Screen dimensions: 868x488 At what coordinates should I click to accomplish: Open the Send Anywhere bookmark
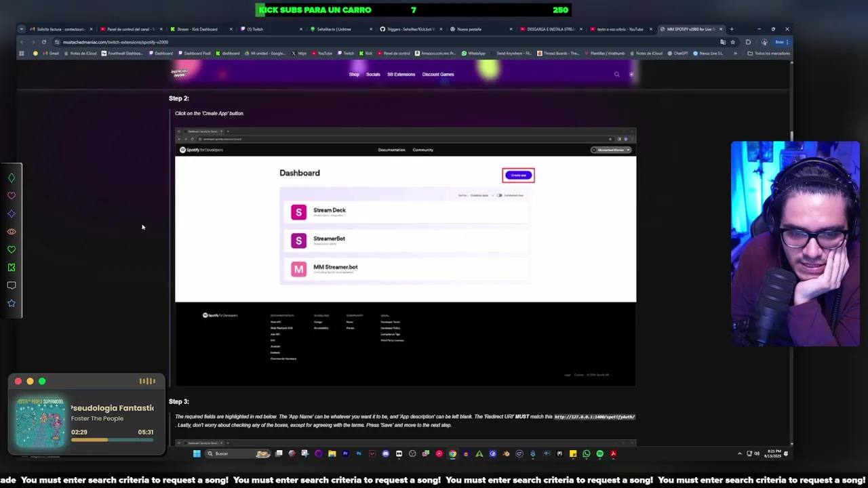[x=511, y=53]
